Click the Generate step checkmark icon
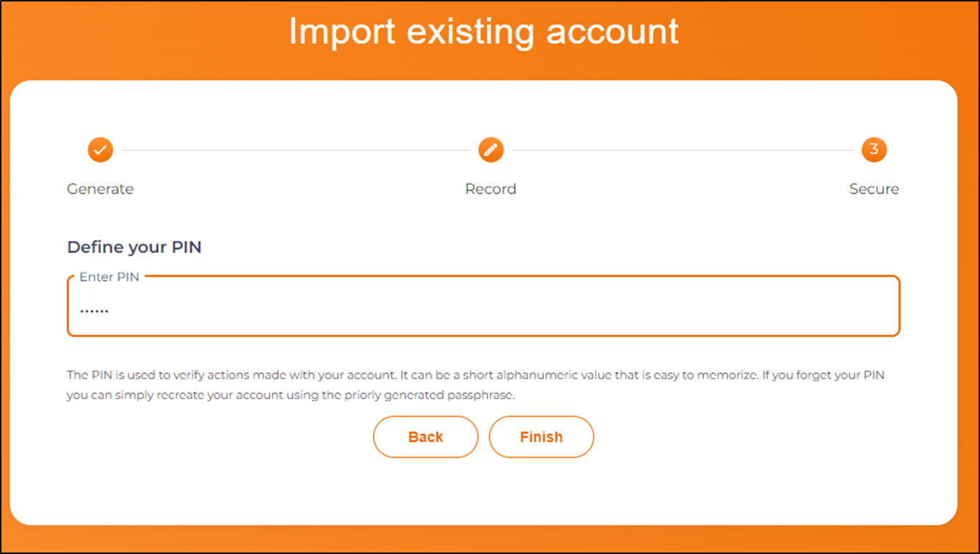 101,150
